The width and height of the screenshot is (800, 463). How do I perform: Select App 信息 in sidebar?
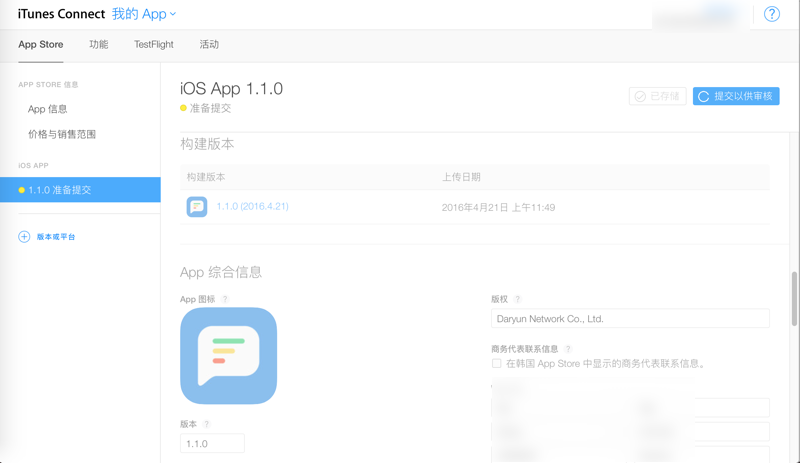[x=47, y=109]
